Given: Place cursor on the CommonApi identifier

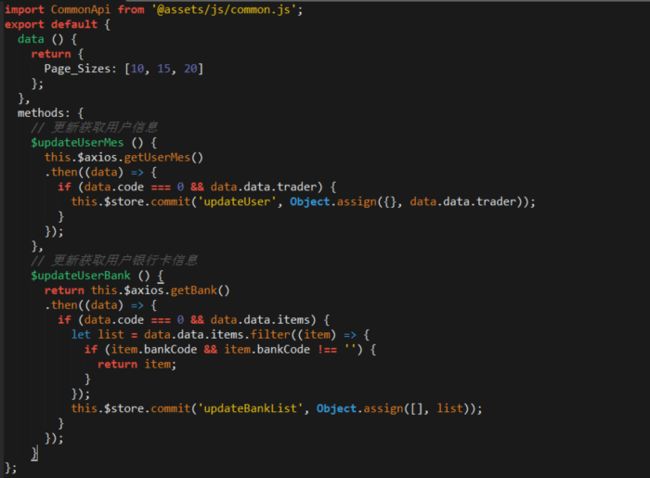Looking at the screenshot, I should click(x=83, y=9).
